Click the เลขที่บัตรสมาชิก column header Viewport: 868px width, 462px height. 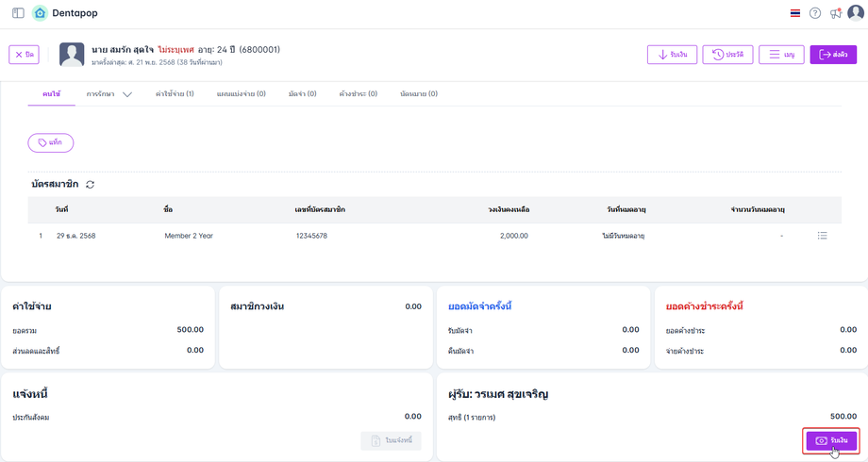coord(320,209)
